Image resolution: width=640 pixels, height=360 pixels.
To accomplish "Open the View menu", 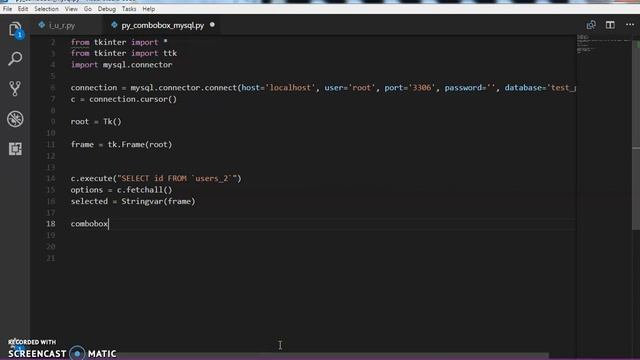I will coord(71,9).
